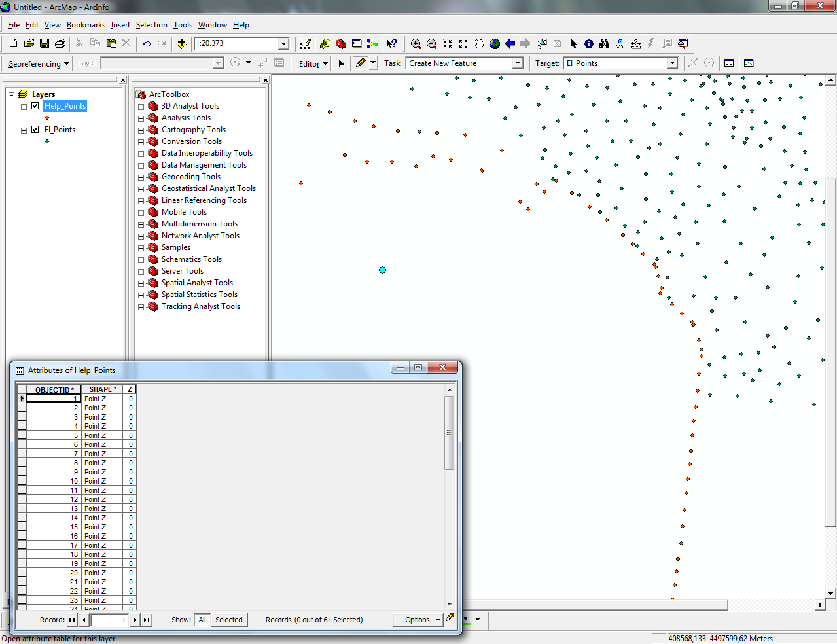
Task: Expand Data Management Tools toolbox
Action: pyautogui.click(x=141, y=166)
